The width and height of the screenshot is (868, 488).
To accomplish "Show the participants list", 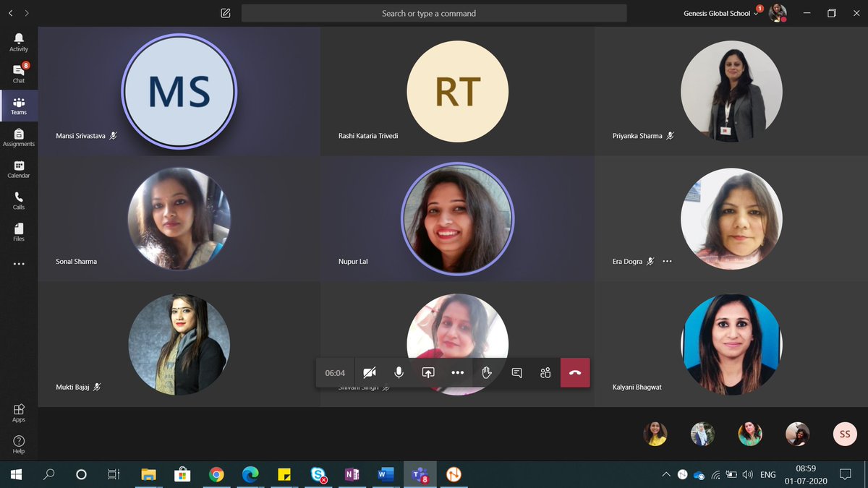I will pos(545,372).
